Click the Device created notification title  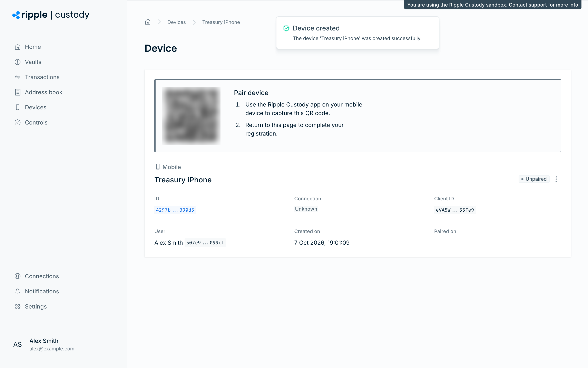(x=316, y=28)
